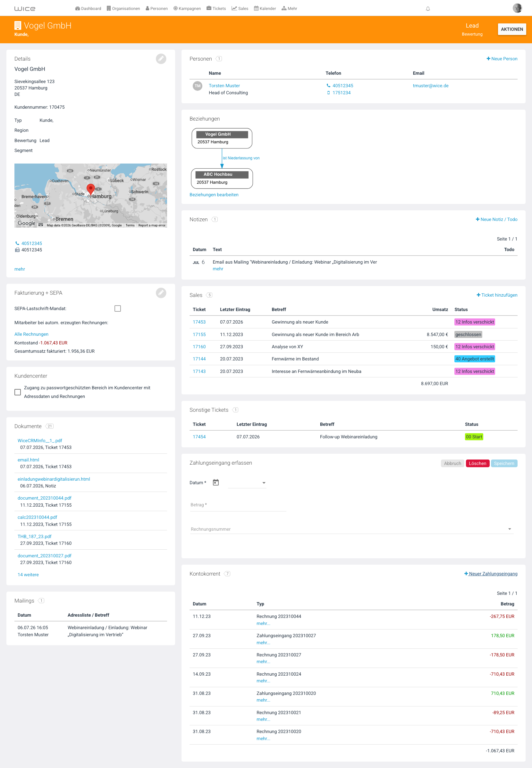Edit Fakturierung + SEPA with pencil icon
This screenshot has height=768, width=532.
(x=161, y=293)
